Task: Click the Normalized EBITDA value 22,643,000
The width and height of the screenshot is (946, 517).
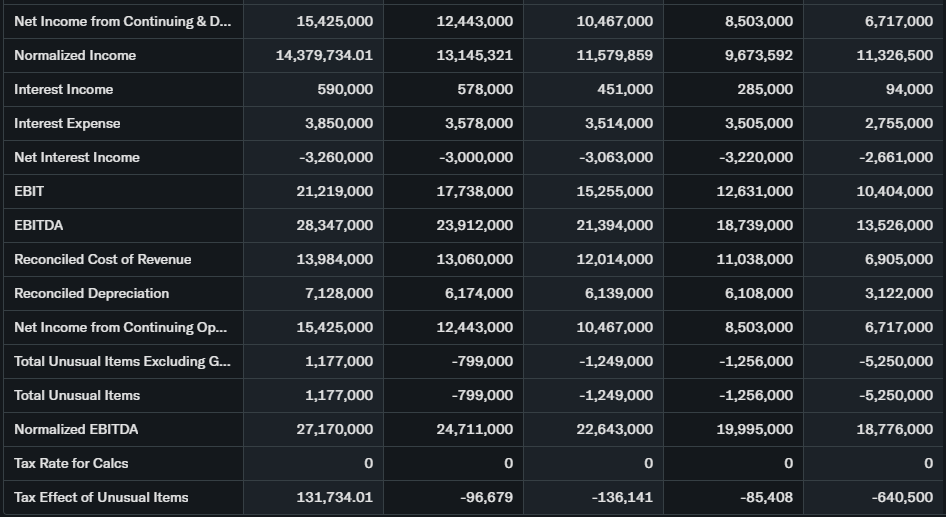Action: click(615, 429)
